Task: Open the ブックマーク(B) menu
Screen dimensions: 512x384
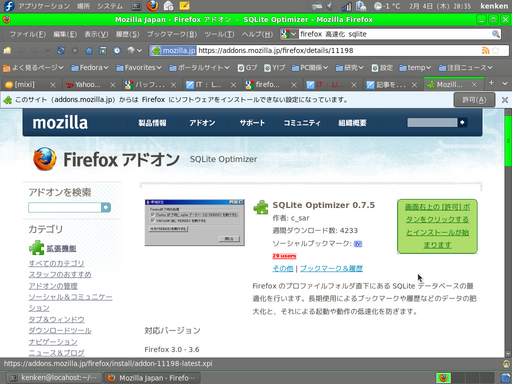Action: tap(172, 34)
